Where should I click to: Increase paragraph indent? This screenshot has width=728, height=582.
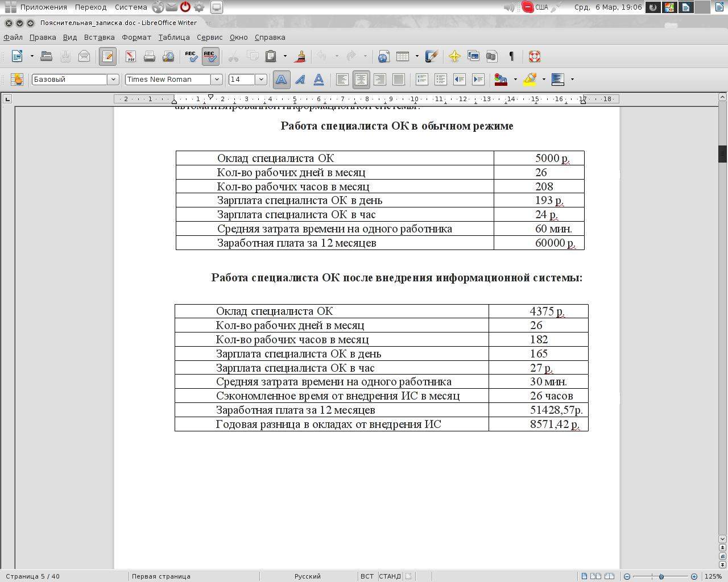point(478,80)
